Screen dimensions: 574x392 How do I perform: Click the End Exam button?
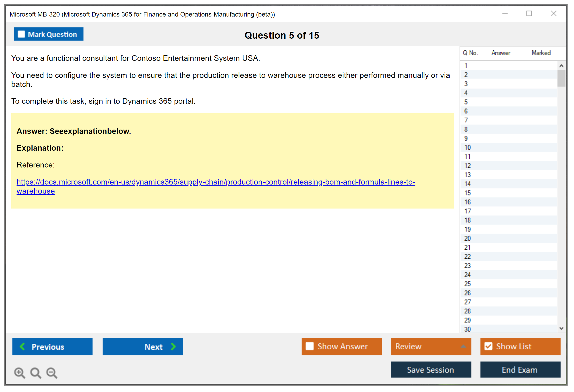tap(520, 370)
